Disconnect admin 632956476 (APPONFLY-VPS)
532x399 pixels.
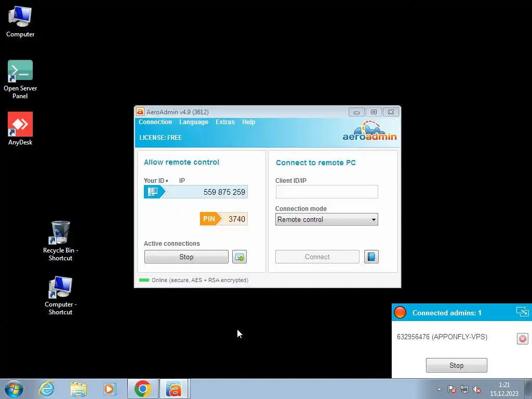pos(523,339)
